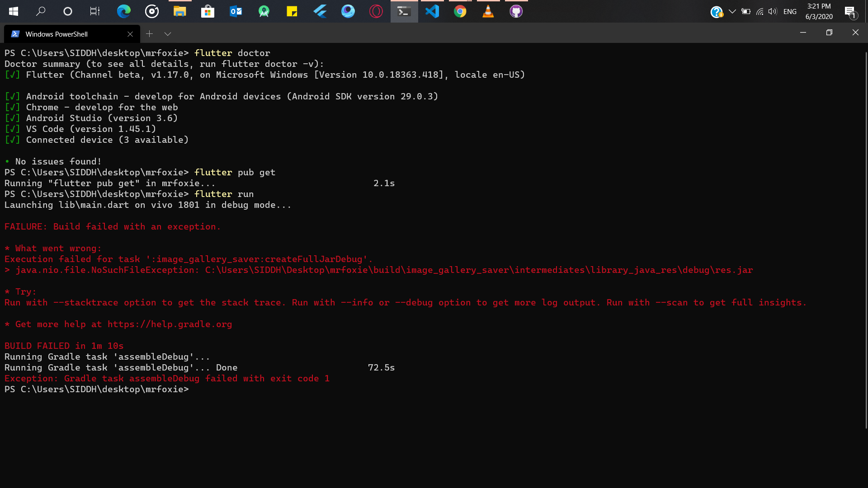Open Visual Studio Code taskbar icon
The height and width of the screenshot is (488, 868).
point(432,11)
